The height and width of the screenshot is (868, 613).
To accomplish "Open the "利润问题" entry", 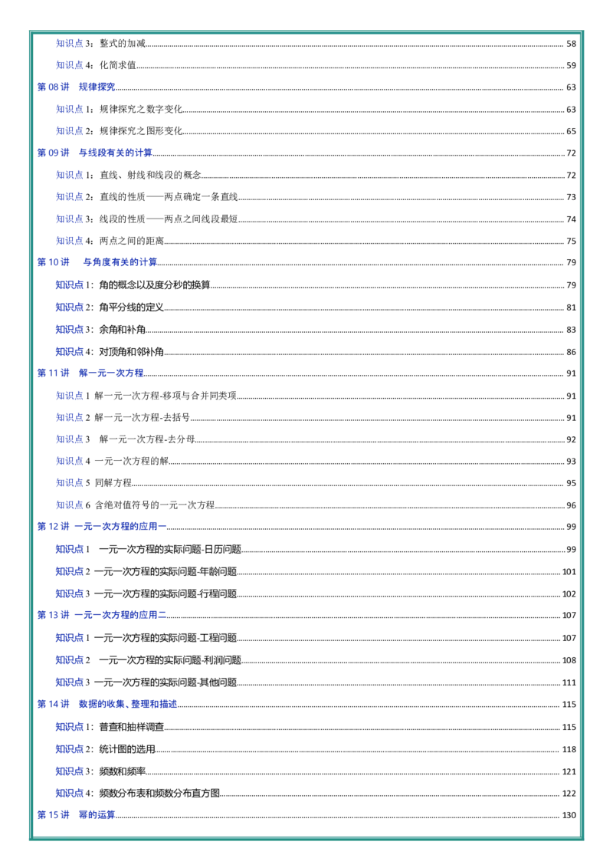I will [316, 660].
